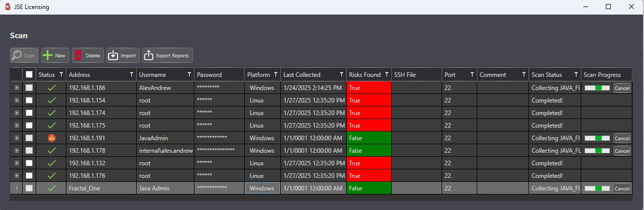Expand row details for Fractal_One
The image size is (644, 210).
pyautogui.click(x=17, y=188)
